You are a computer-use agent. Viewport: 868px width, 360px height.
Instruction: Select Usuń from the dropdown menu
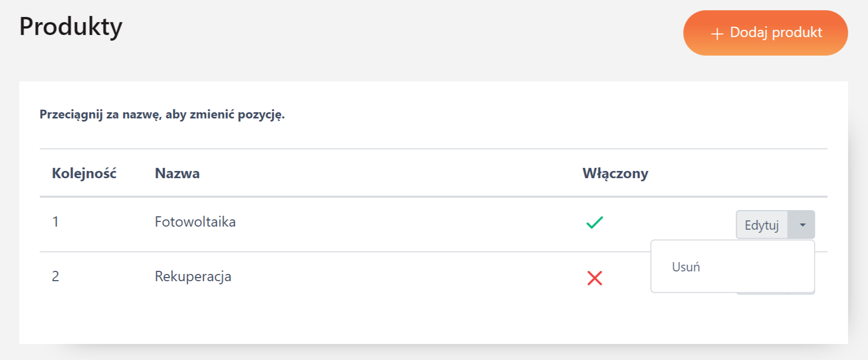coord(686,267)
